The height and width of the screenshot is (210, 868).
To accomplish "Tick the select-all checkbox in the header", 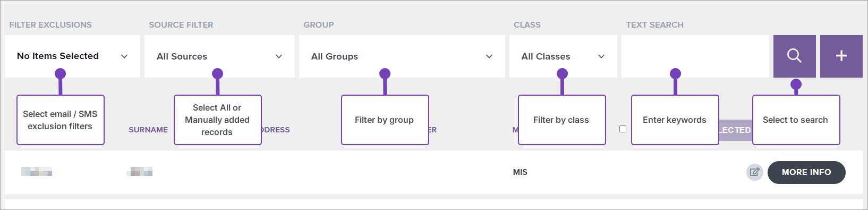I will pyautogui.click(x=623, y=129).
